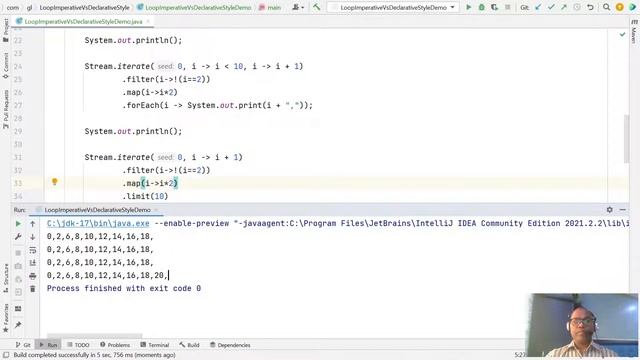Viewport: 640px width, 360px height.
Task: Open the Project tool window stripe
Action: tap(6, 30)
